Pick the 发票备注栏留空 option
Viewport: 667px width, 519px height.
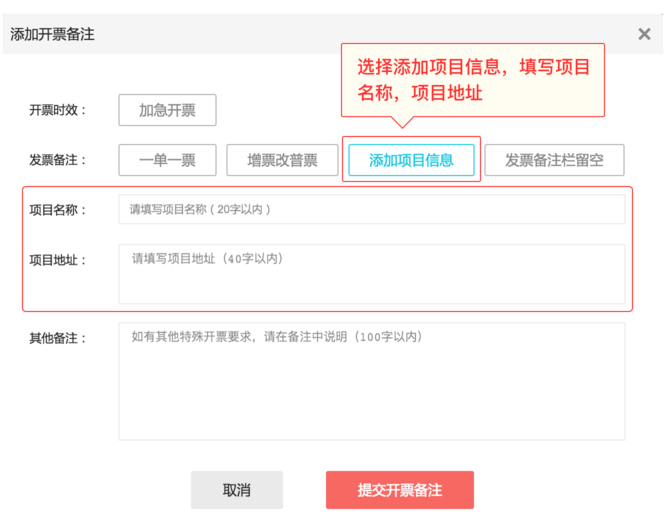coord(554,160)
